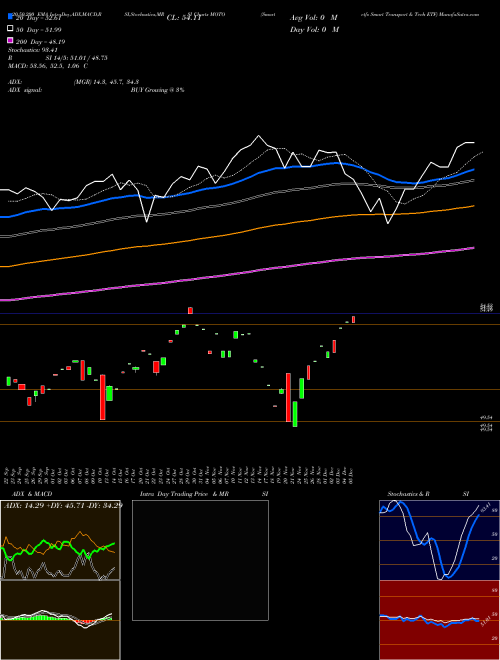This screenshot has width=500, height=660.
Task: Click the orange moving average line
Action: (x=236, y=232)
